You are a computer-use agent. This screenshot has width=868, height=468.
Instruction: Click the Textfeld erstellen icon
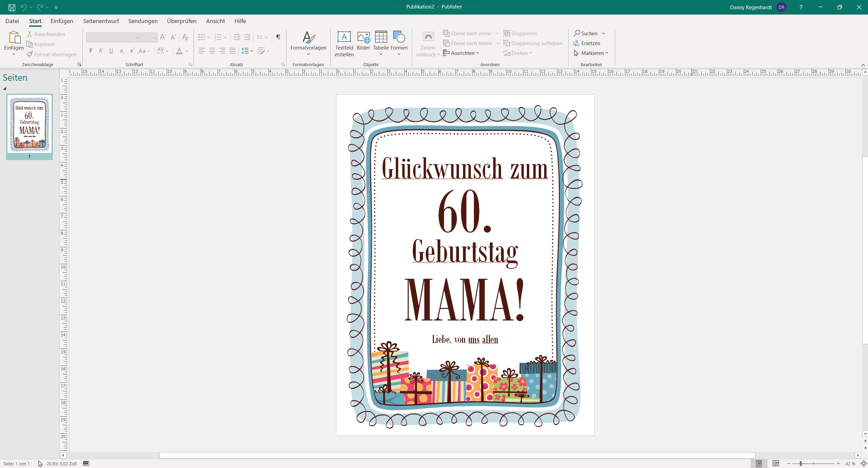(x=344, y=37)
